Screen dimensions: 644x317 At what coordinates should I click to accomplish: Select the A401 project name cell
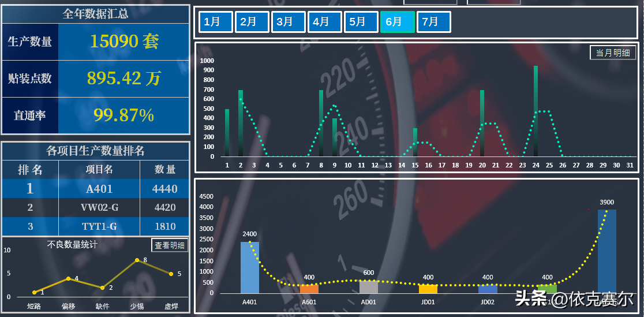tap(99, 189)
